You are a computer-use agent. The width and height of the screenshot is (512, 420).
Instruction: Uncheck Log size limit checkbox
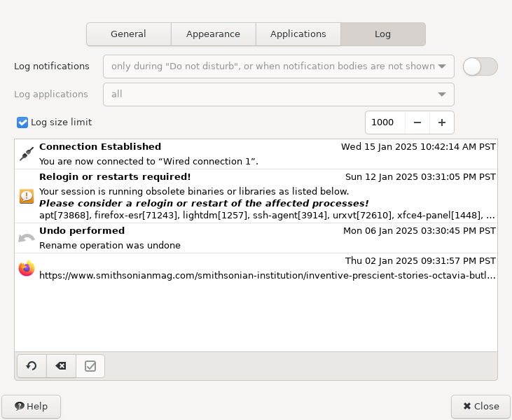click(22, 122)
